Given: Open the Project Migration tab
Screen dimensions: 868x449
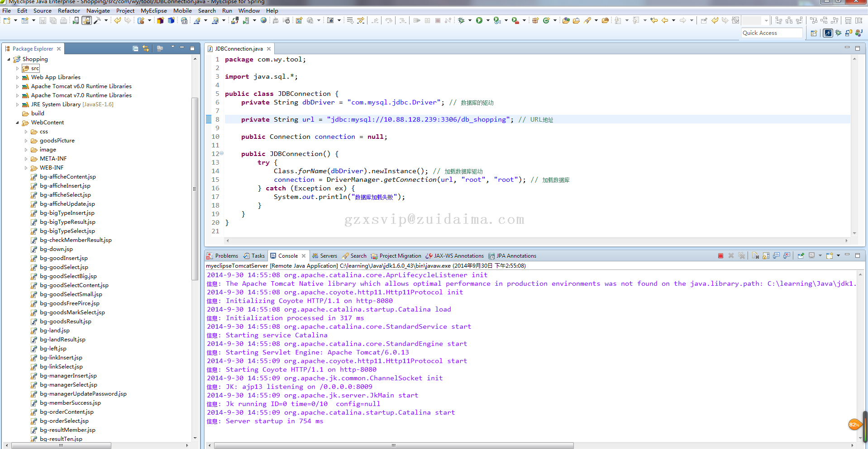Looking at the screenshot, I should click(x=396, y=256).
